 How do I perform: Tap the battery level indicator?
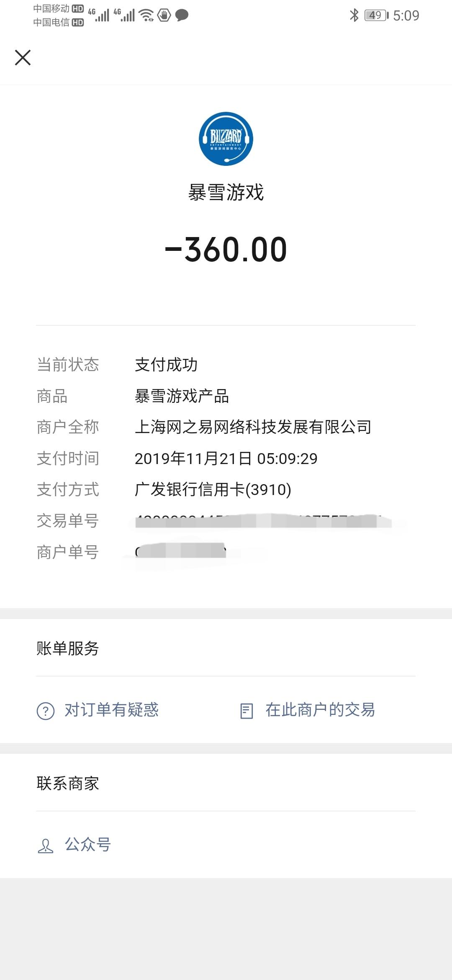376,15
